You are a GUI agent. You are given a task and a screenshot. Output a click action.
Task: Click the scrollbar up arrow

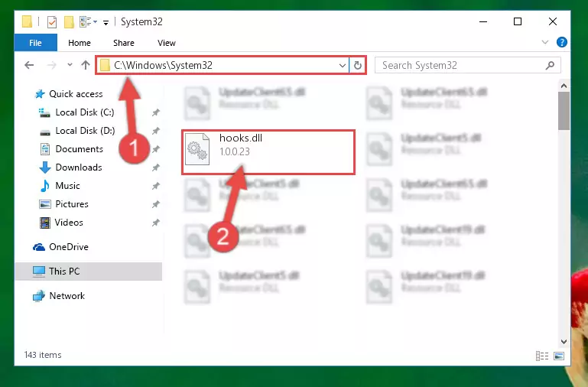tap(564, 86)
